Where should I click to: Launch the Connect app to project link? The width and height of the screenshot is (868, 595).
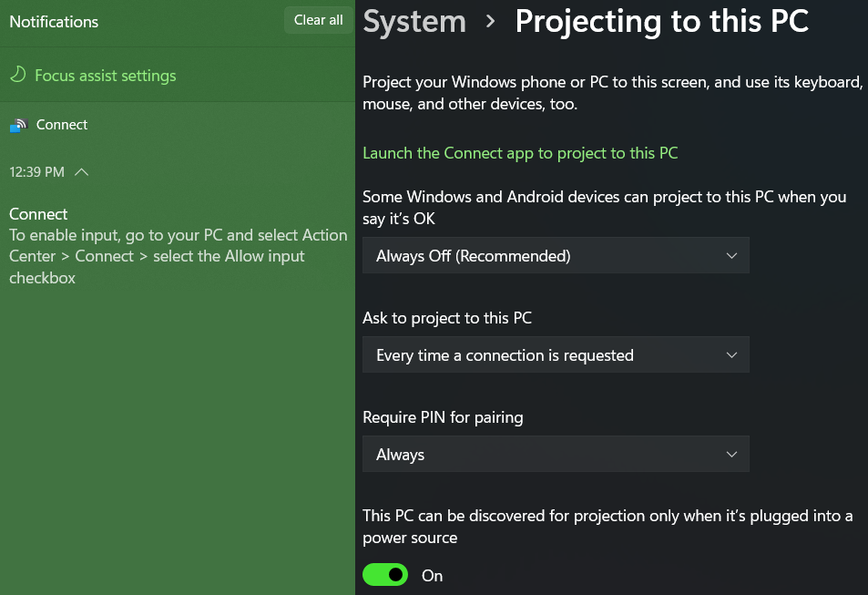click(x=520, y=153)
